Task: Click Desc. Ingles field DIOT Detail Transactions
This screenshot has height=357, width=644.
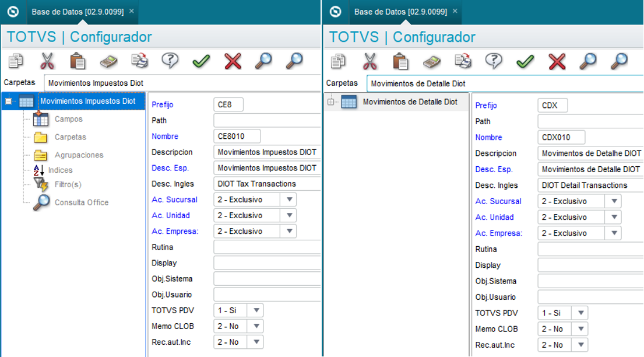Action: click(x=590, y=185)
